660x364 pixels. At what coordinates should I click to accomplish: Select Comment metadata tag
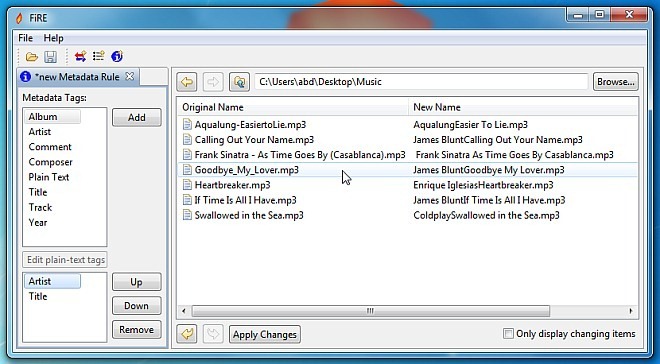50,147
